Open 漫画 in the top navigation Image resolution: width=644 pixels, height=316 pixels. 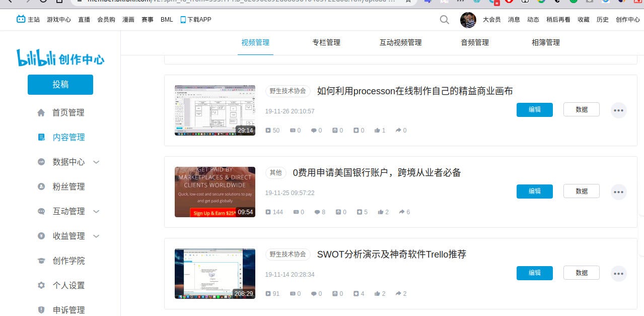coord(128,20)
